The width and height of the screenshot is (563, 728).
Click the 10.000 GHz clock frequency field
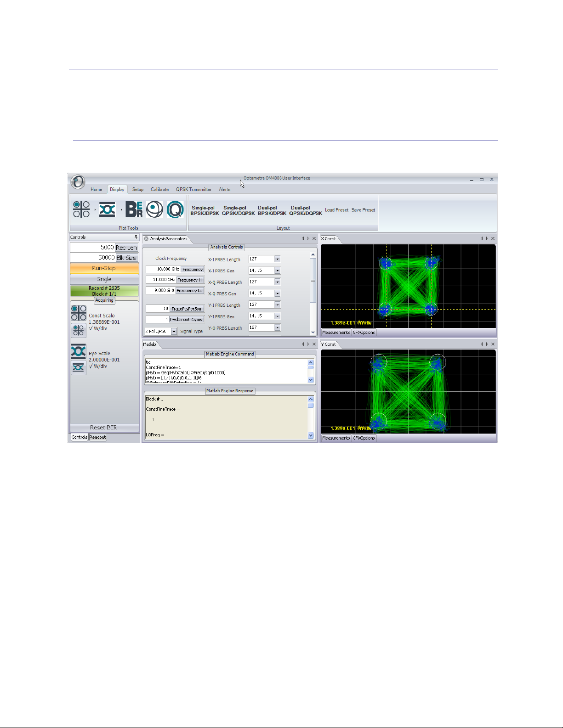pos(163,269)
